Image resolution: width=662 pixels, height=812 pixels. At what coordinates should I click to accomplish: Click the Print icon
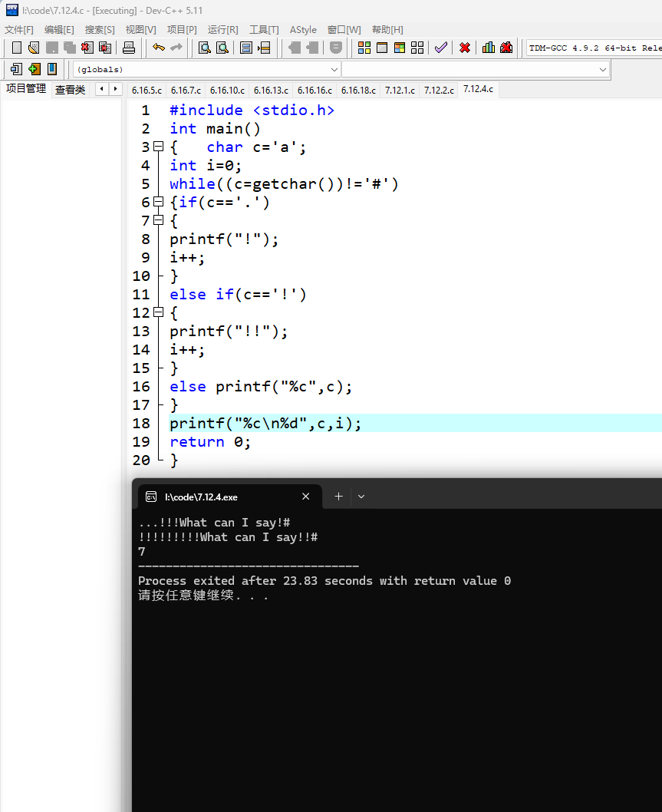128,48
